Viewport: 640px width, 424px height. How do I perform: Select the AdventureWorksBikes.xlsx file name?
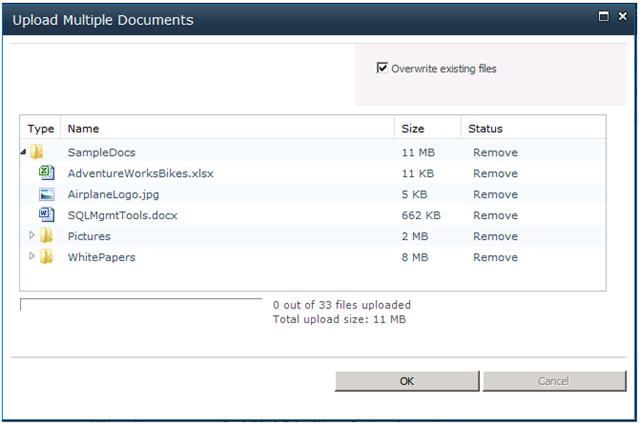point(140,173)
